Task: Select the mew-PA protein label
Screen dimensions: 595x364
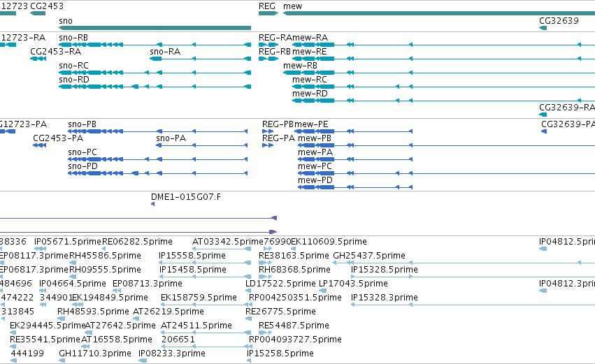Action: pyautogui.click(x=315, y=152)
